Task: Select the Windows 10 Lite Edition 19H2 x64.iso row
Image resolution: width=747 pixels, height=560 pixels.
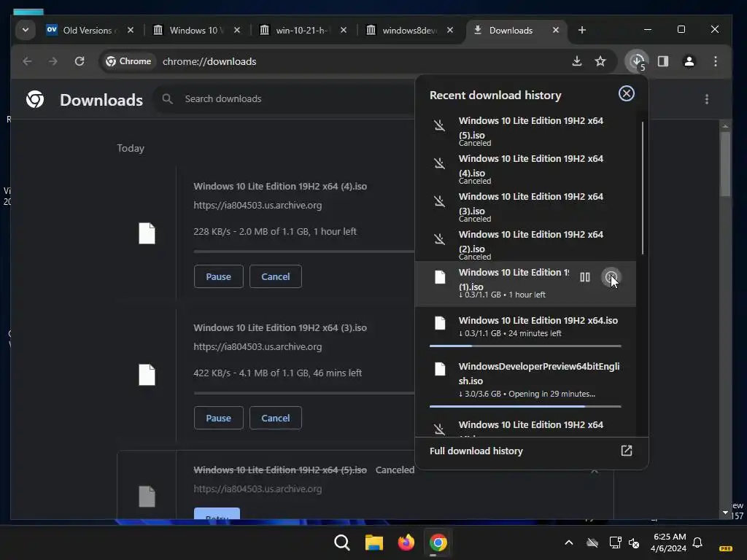Action: (525, 329)
